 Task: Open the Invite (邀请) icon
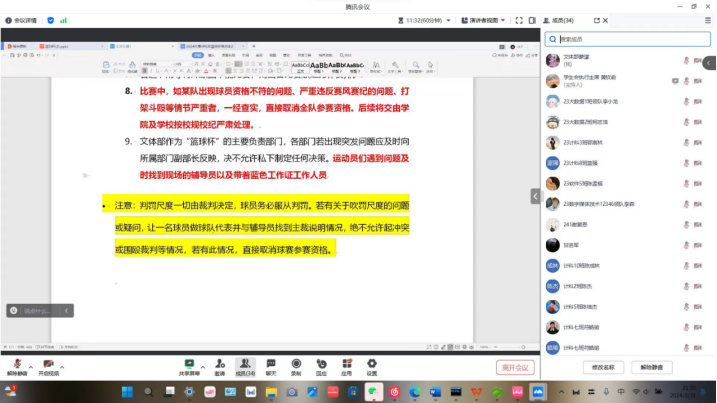click(x=219, y=364)
